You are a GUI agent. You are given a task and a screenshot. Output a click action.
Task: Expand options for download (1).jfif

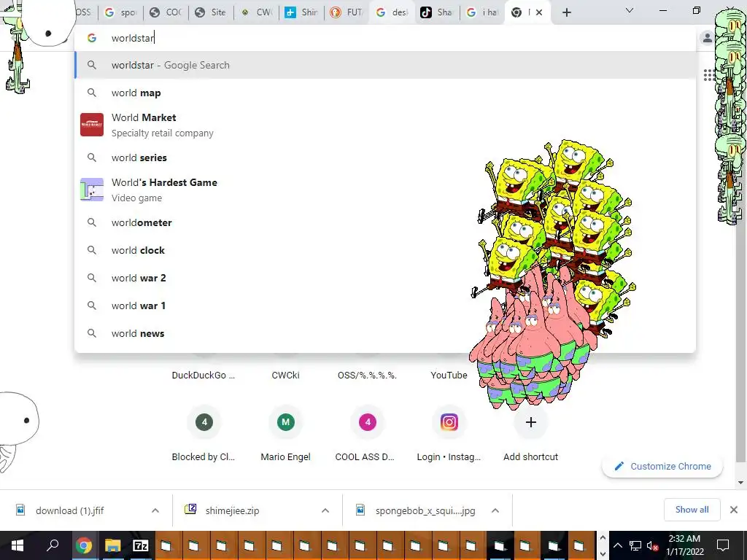[155, 510]
